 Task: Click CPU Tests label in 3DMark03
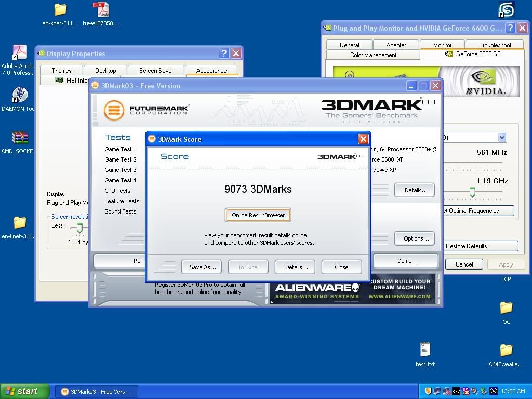coord(118,191)
